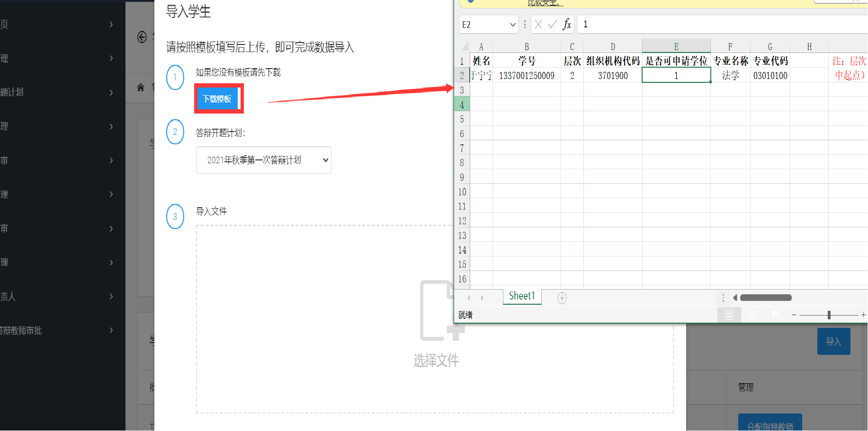
Task: Select column D header
Action: click(613, 46)
